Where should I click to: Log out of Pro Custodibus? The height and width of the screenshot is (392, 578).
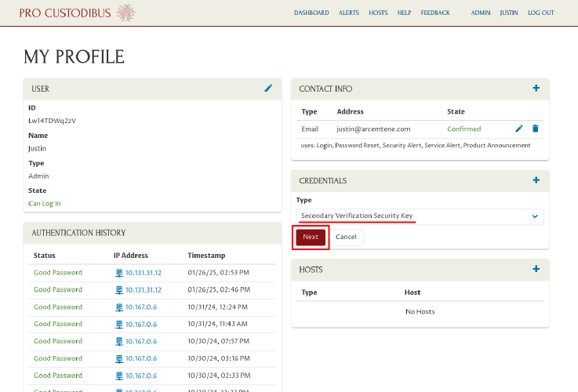pyautogui.click(x=541, y=13)
